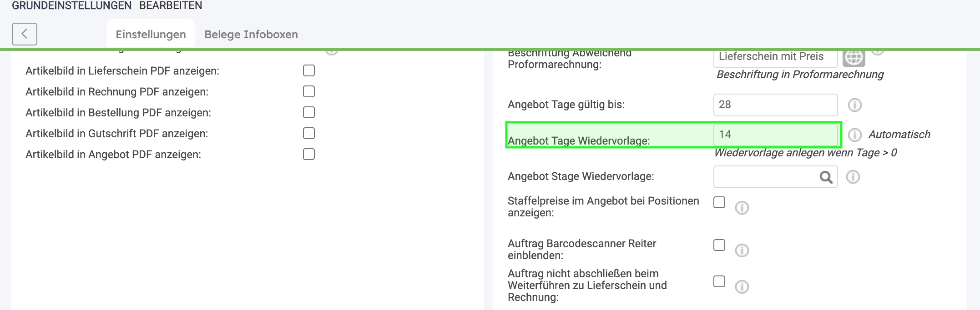Enable Artikelbild in Angebot PDF anzeigen
Image resolution: width=980 pixels, height=310 pixels.
[x=309, y=154]
